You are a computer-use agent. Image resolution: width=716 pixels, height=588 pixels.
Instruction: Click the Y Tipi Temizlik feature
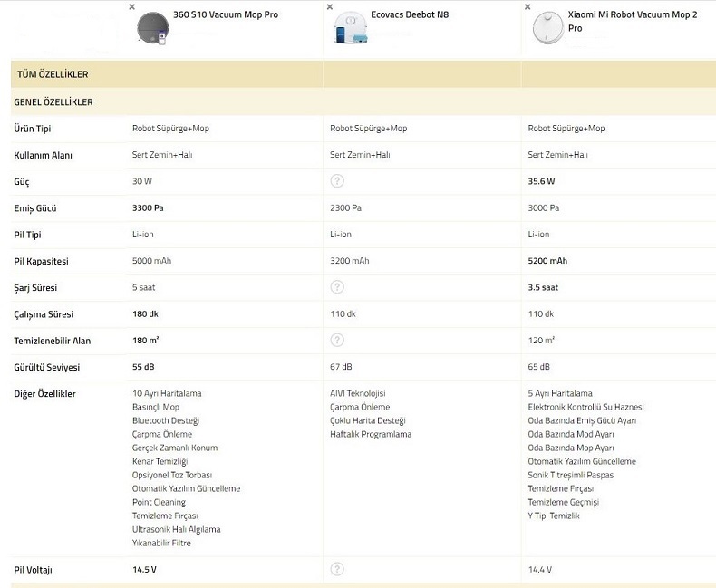[x=554, y=516]
